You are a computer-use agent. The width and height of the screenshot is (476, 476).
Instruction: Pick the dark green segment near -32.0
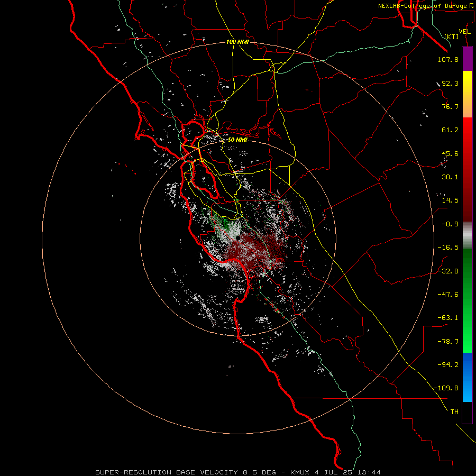pos(467,271)
